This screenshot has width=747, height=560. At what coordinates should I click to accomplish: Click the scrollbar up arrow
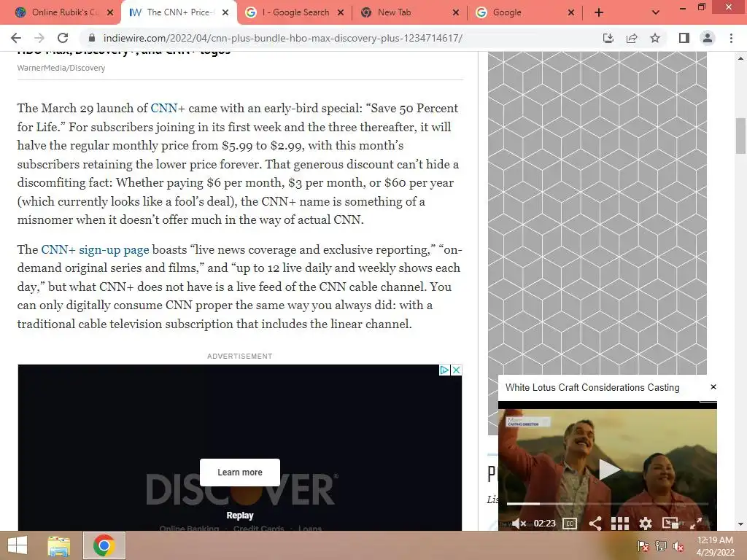pos(740,58)
